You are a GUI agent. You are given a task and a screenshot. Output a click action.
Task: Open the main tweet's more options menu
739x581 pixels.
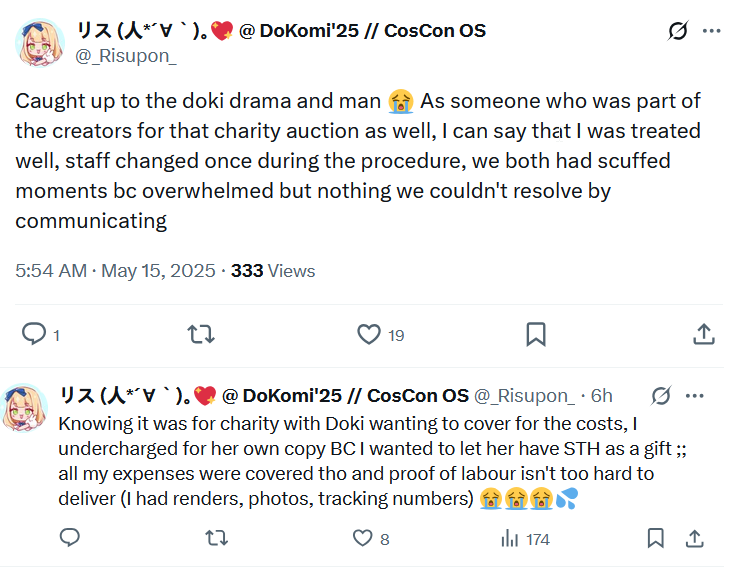click(x=711, y=31)
